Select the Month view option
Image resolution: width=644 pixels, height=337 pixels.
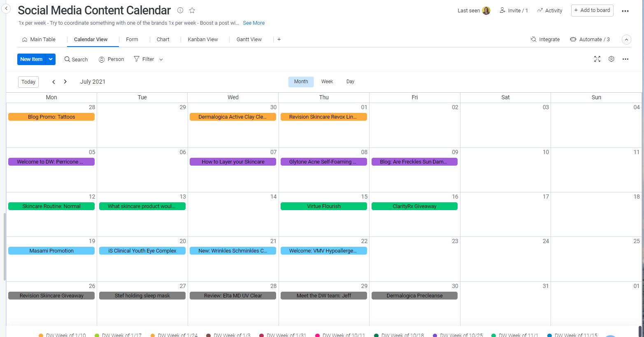tap(301, 81)
